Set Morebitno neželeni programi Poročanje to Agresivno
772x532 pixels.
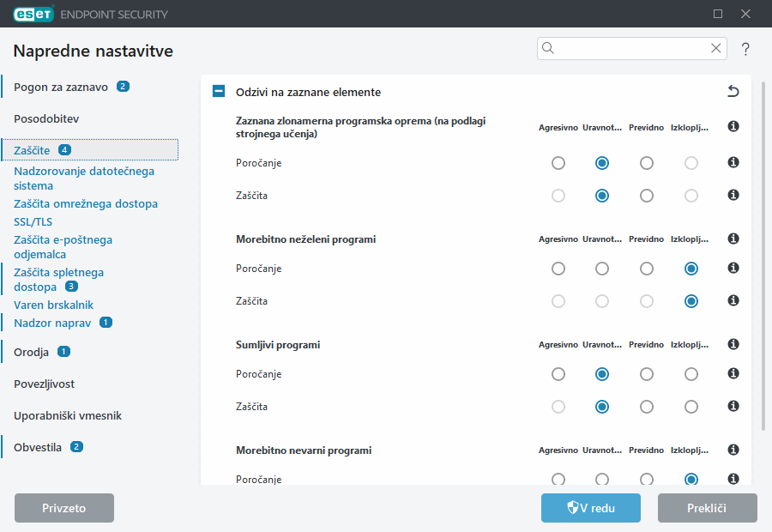point(558,269)
